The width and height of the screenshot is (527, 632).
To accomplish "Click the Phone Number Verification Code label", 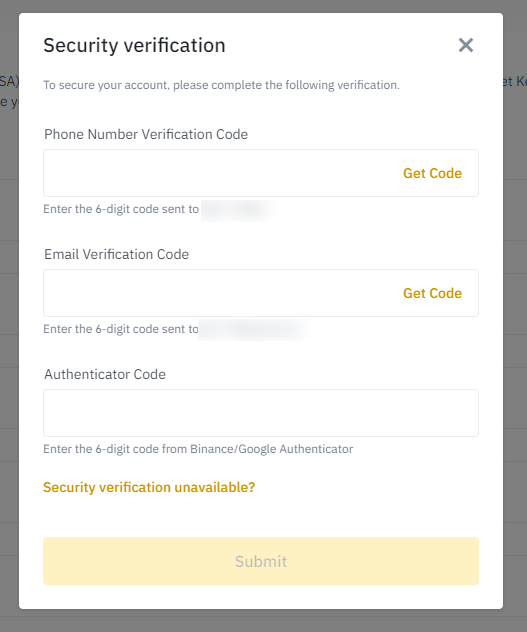I will coord(146,134).
